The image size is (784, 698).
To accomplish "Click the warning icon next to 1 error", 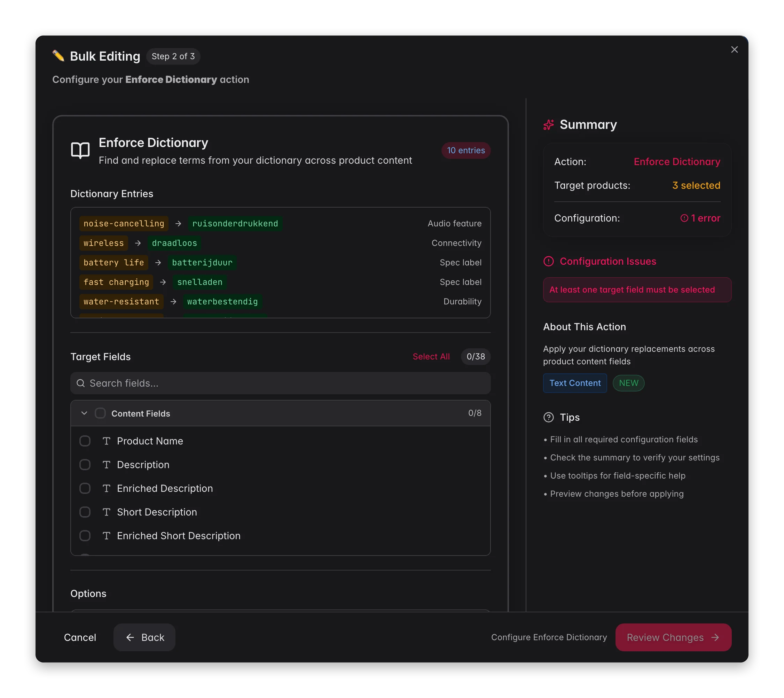I will (x=684, y=218).
